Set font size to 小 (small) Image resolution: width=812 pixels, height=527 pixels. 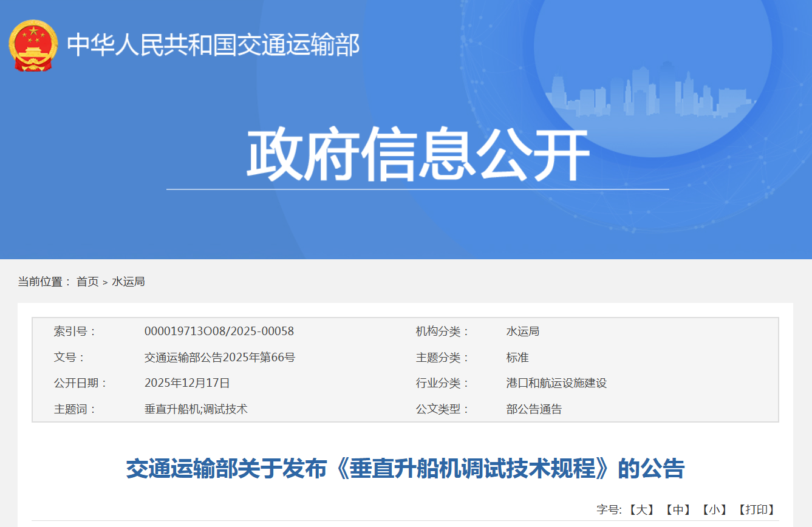[x=714, y=510]
